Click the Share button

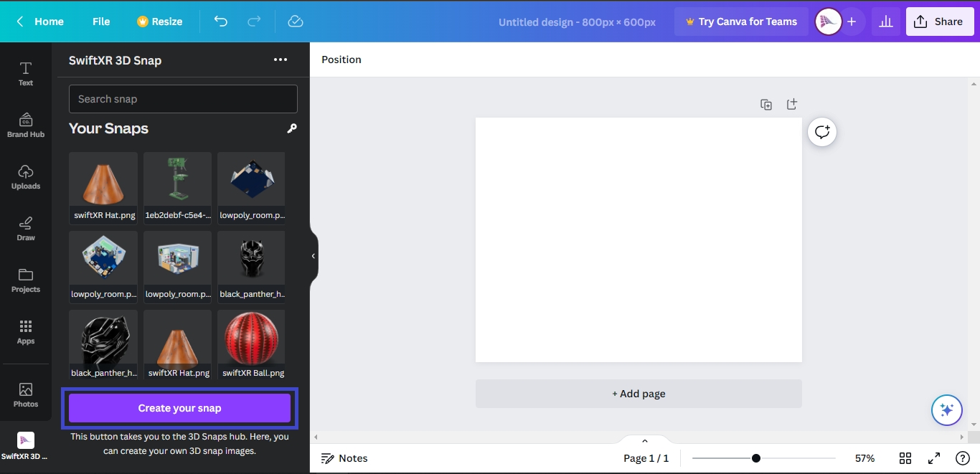(938, 22)
